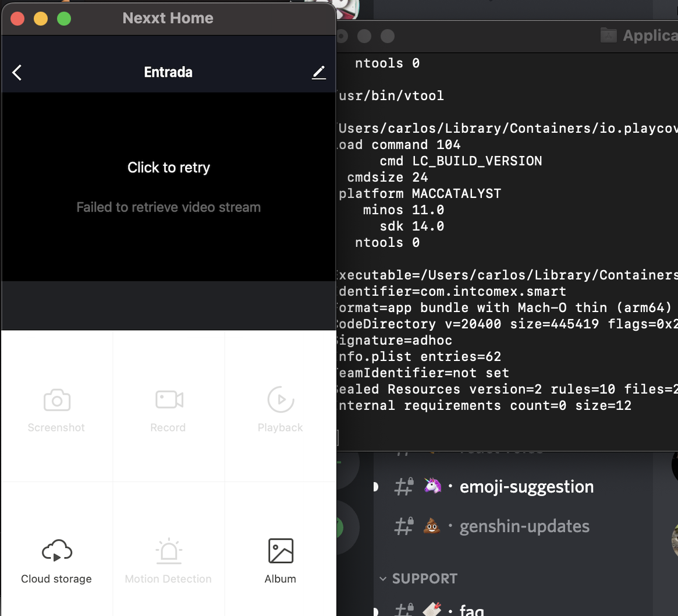Click the 'Internal requirements count=0' line in Terminal
The width and height of the screenshot is (678, 616).
(x=485, y=406)
